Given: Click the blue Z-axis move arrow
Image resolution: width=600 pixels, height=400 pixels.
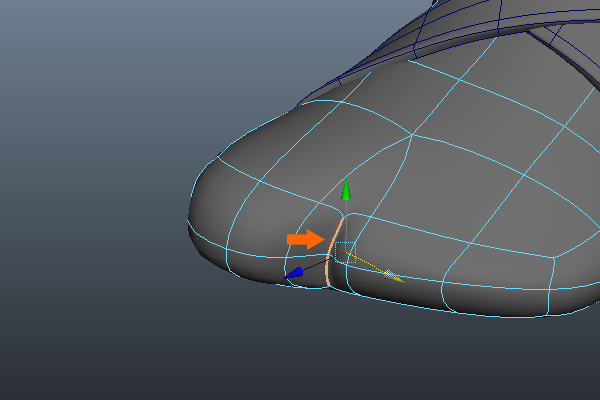Looking at the screenshot, I should 293,272.
